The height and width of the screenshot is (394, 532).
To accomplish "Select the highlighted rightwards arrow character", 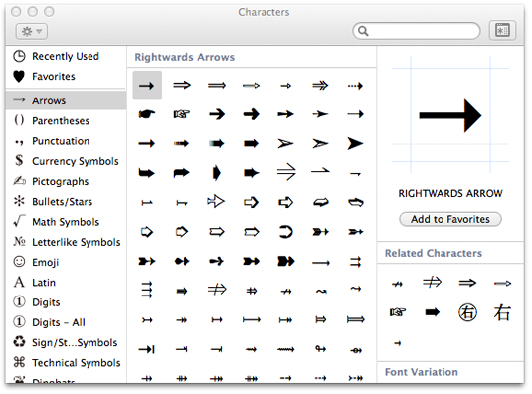I will pos(147,86).
